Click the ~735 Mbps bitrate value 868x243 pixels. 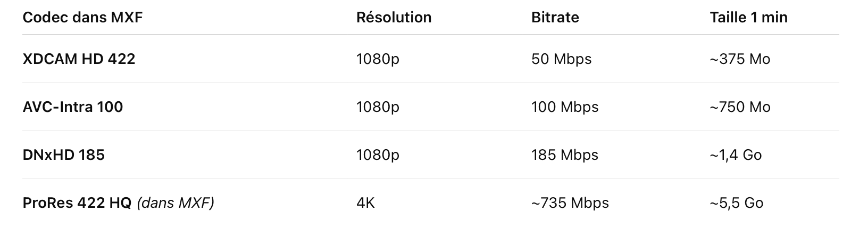click(570, 203)
